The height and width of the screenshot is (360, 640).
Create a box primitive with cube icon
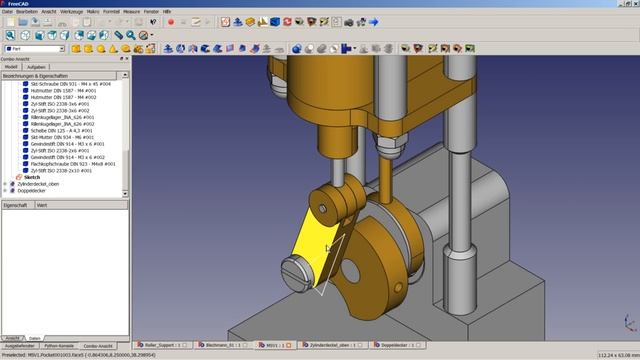(76, 49)
